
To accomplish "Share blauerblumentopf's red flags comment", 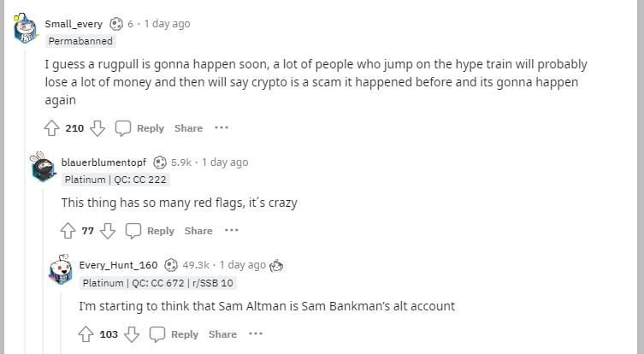I will [198, 231].
